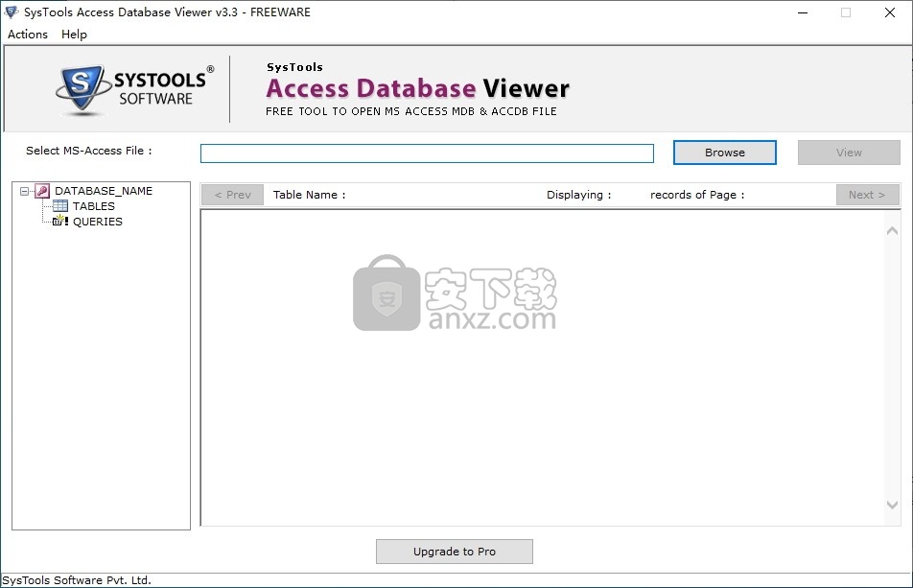Open the Actions menu

(x=28, y=35)
